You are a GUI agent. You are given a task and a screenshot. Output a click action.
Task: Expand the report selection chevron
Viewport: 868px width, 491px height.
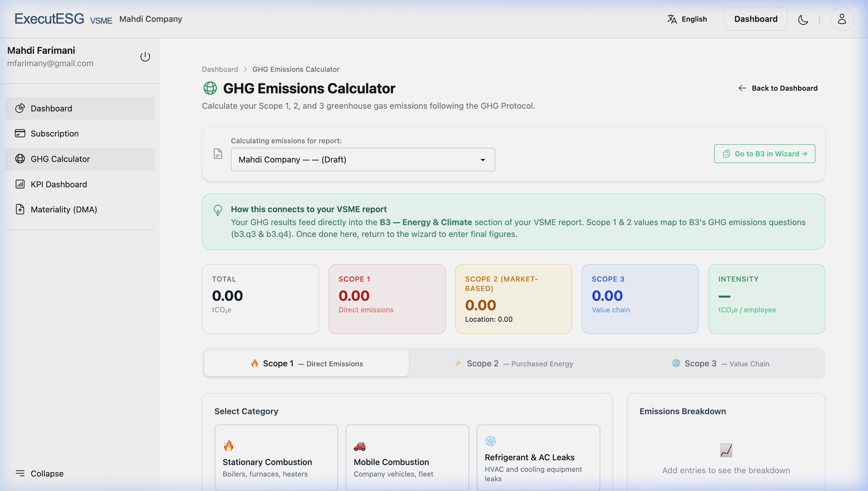[x=483, y=160]
